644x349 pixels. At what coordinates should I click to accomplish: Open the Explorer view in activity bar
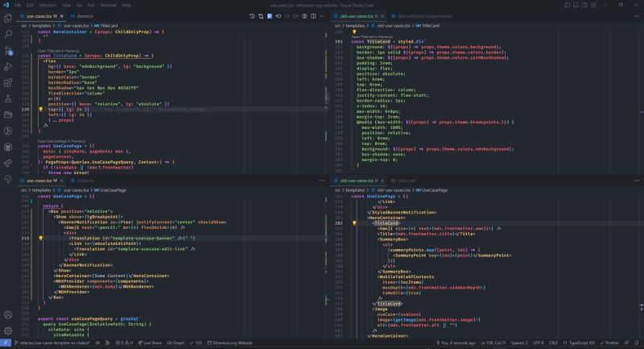pyautogui.click(x=9, y=17)
